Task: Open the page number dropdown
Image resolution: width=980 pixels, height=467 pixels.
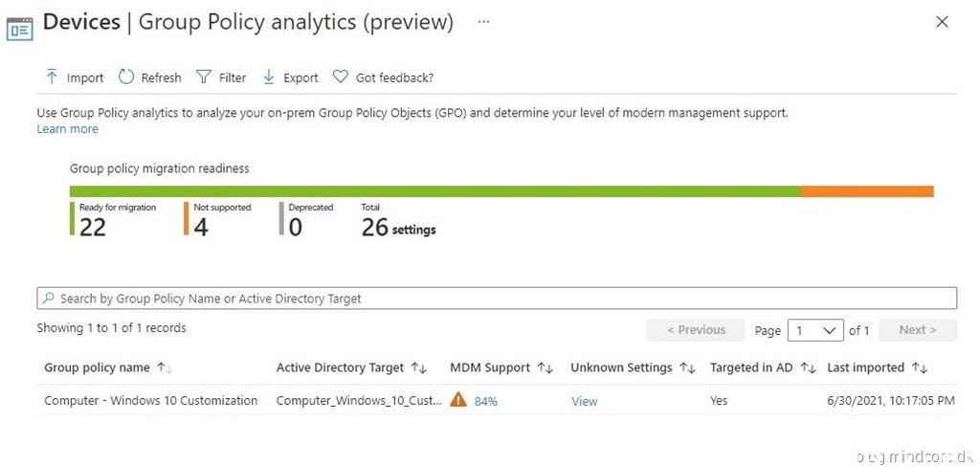Action: 814,330
